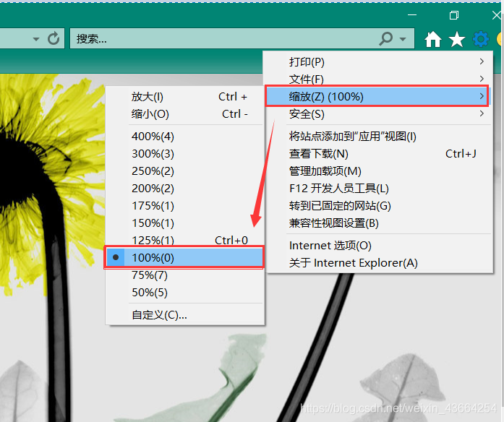Image resolution: width=504 pixels, height=422 pixels.
Task: Open the search provider dropdown arrow
Action: coord(403,39)
